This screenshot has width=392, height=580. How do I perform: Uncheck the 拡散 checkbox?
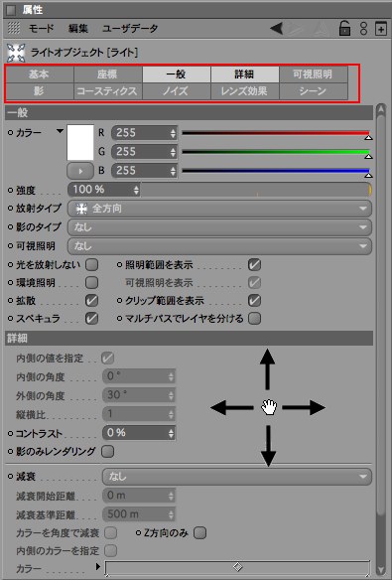click(x=91, y=300)
